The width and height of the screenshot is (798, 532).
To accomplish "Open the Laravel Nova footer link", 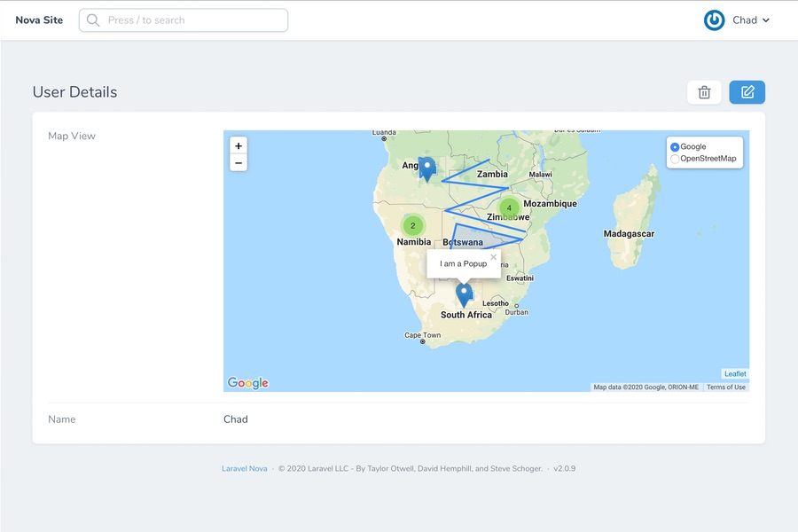I will 245,468.
